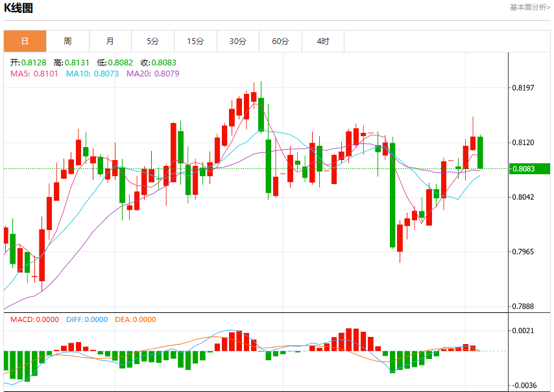The width and height of the screenshot is (554, 392).
Task: Click the K线图 heading
Action: (18, 8)
